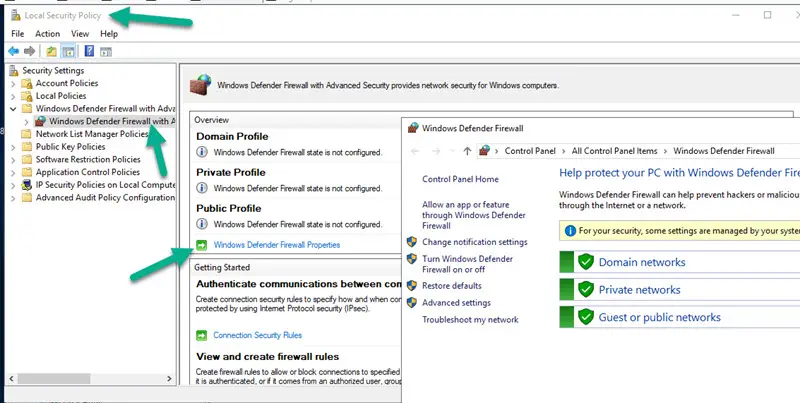Viewport: 800px width, 403px height.
Task: Click the IP Security Policies computer icon
Action: [27, 185]
